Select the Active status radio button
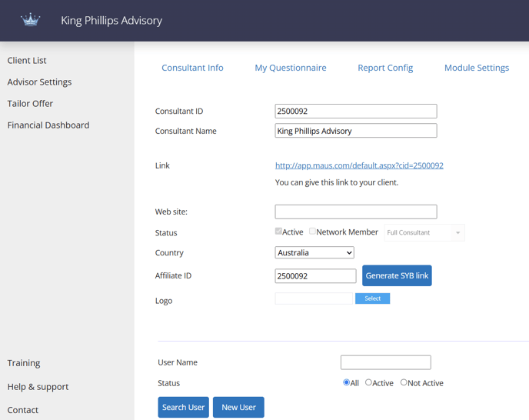Image resolution: width=529 pixels, height=420 pixels. (x=368, y=382)
